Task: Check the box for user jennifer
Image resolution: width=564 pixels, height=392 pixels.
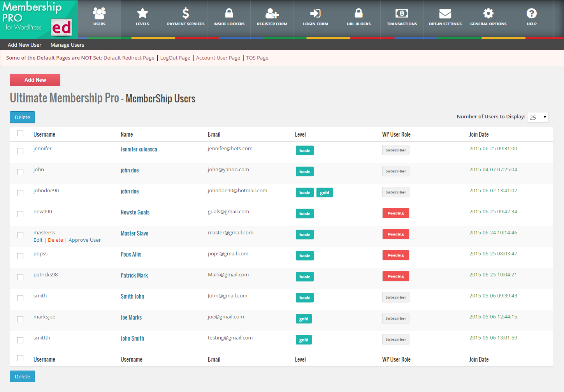Action: [20, 151]
